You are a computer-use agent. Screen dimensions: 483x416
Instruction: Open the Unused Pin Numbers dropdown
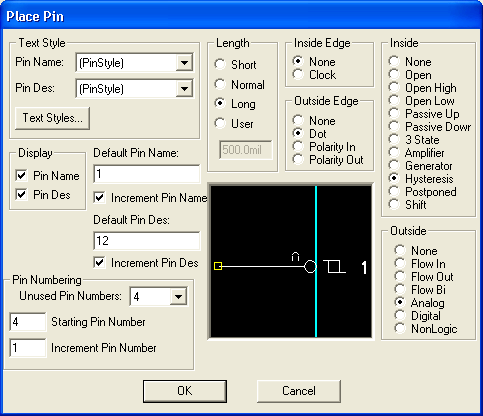[x=178, y=296]
